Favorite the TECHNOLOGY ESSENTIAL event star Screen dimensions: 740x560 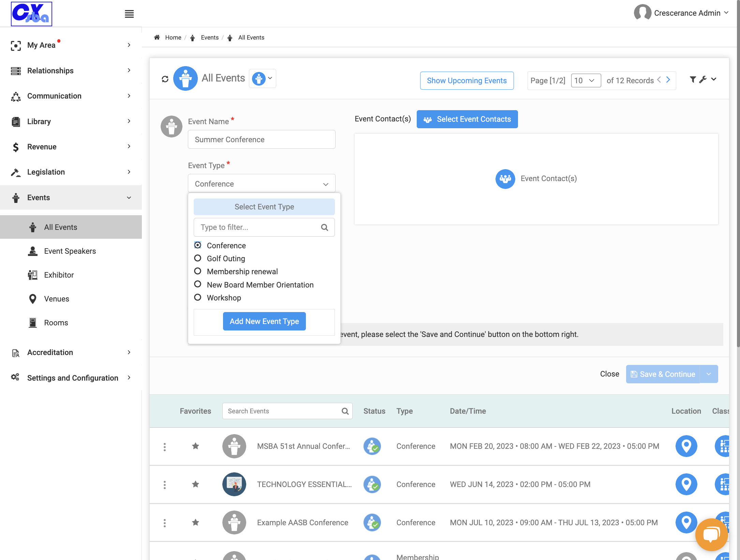coord(195,484)
